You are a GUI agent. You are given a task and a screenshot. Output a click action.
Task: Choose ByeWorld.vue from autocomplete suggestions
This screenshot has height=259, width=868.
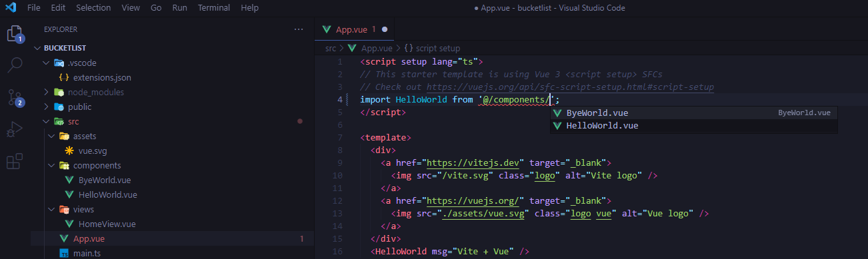click(693, 113)
